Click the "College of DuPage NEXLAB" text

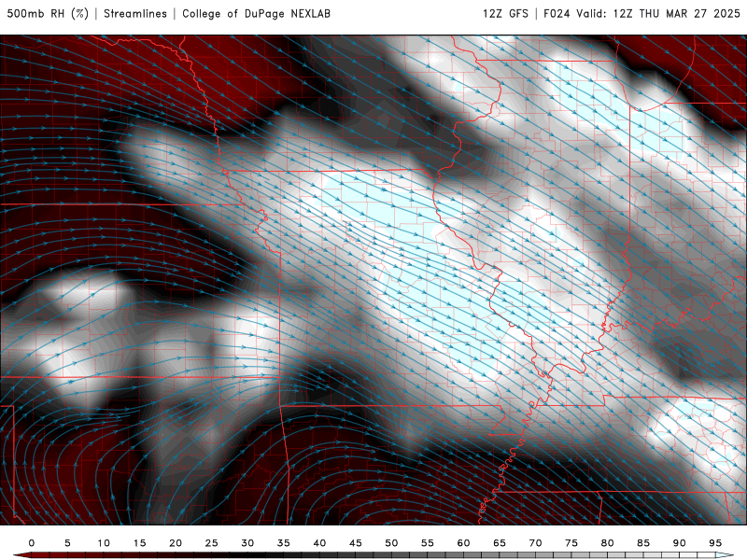point(256,13)
